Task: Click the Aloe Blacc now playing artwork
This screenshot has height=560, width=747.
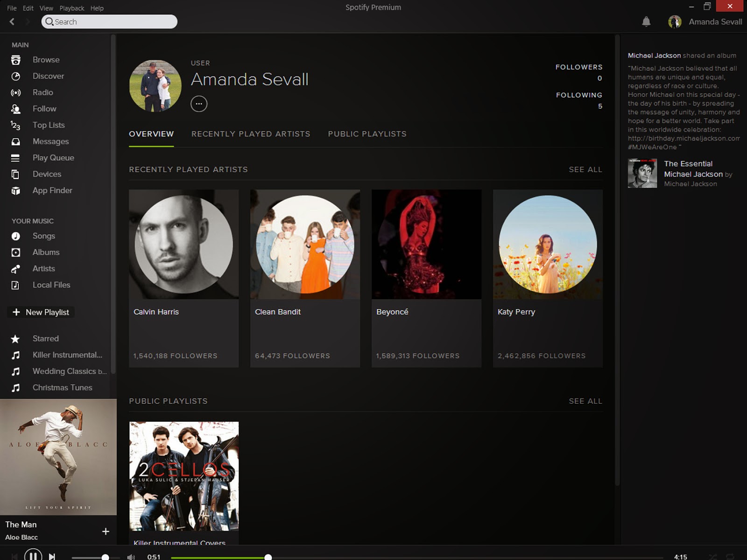Action: (x=58, y=457)
